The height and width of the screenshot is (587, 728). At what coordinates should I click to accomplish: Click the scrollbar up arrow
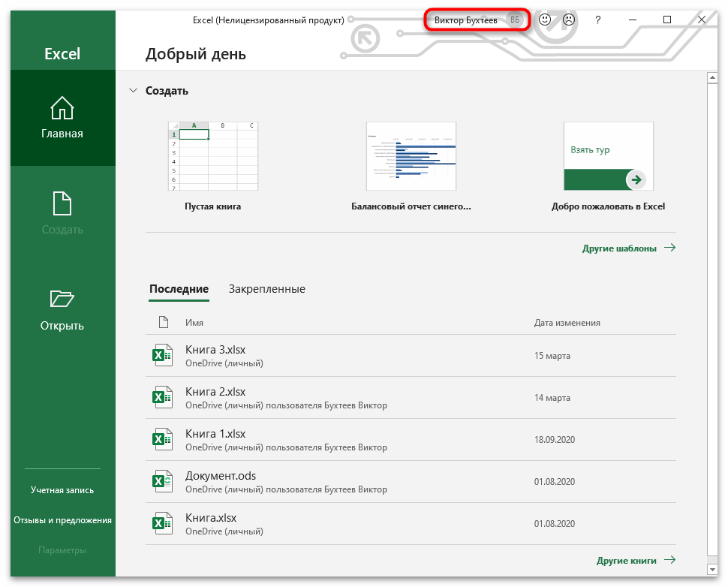pyautogui.click(x=712, y=77)
